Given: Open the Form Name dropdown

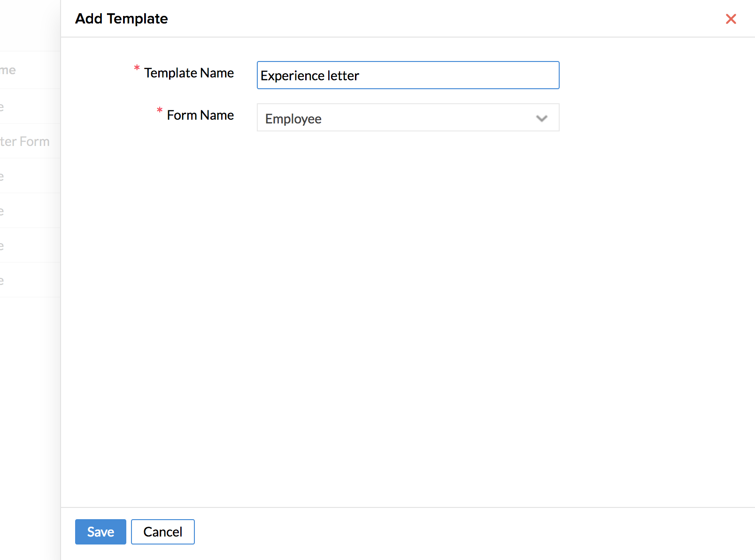Looking at the screenshot, I should [408, 118].
